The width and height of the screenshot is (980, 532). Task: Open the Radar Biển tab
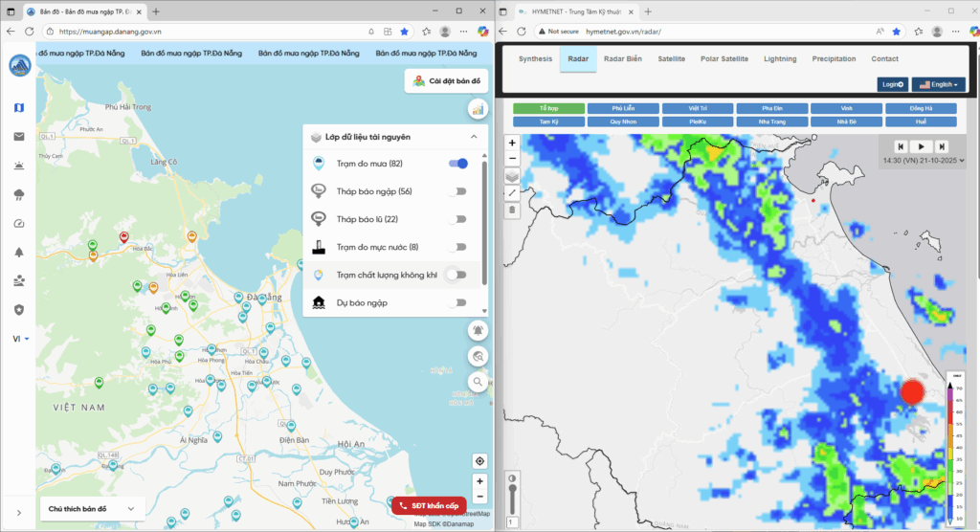tap(622, 58)
